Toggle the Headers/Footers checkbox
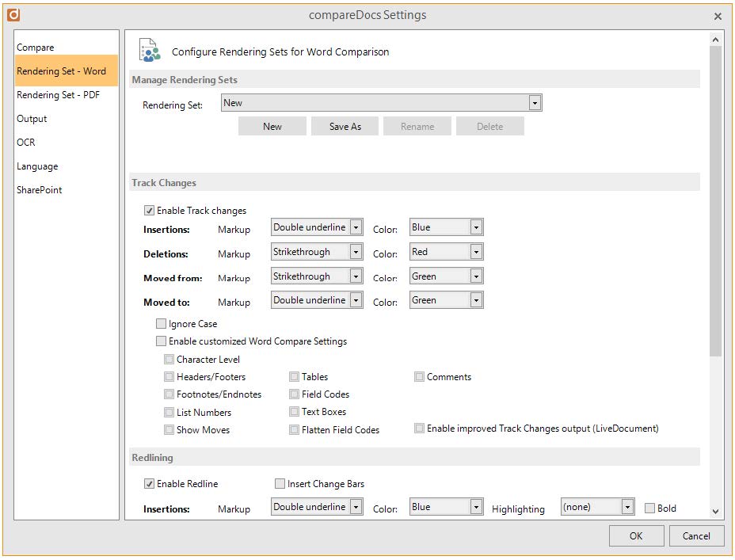Viewport: 735px width, 560px height. [169, 376]
